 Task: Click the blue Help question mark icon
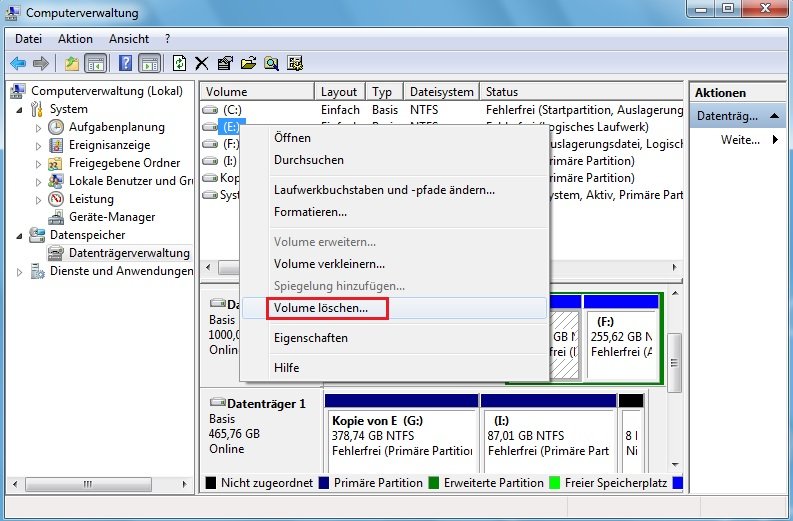(125, 63)
